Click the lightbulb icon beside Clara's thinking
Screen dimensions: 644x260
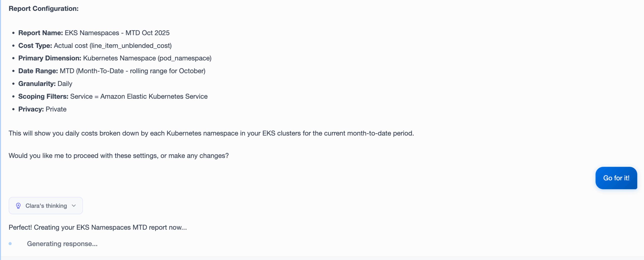tap(18, 206)
